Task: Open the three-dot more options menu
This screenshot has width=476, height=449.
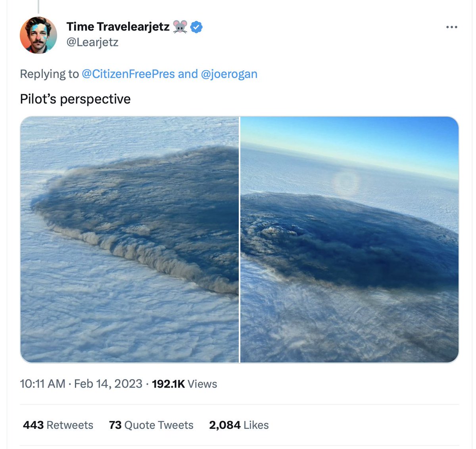Action: coord(451,27)
